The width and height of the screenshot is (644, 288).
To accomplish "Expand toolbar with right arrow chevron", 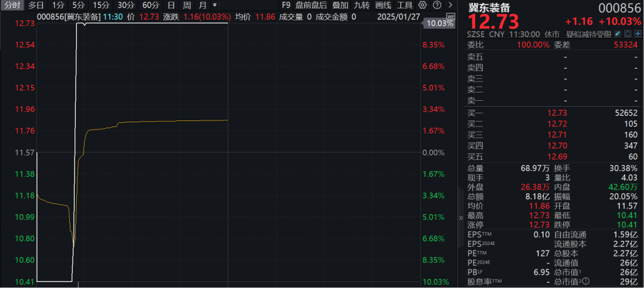I will tap(451, 5).
